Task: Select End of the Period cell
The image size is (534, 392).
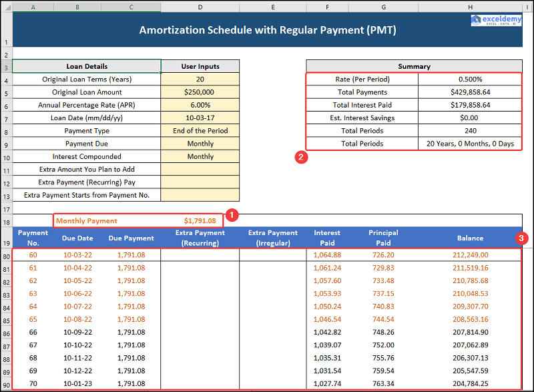Action: pos(200,131)
